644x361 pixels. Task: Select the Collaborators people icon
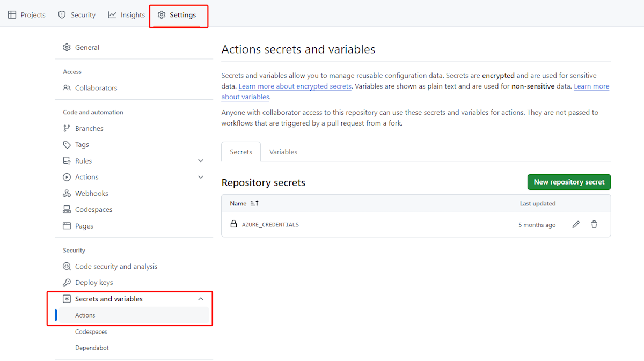[67, 87]
